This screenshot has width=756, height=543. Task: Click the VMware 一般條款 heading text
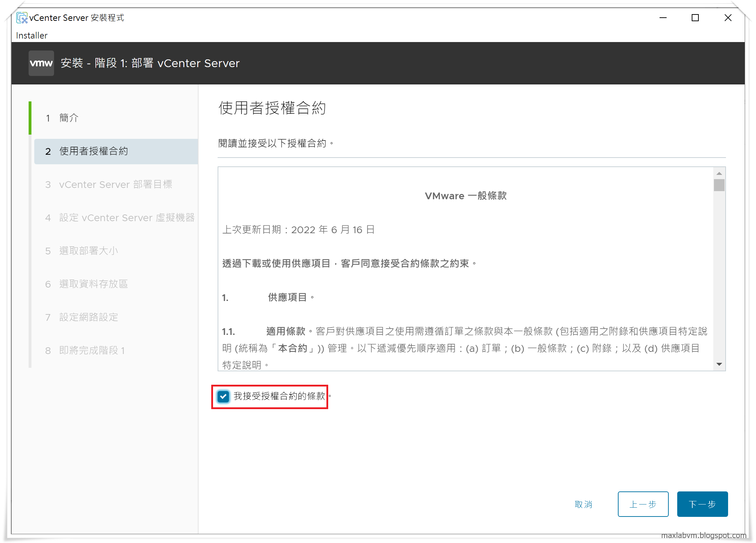tap(466, 196)
